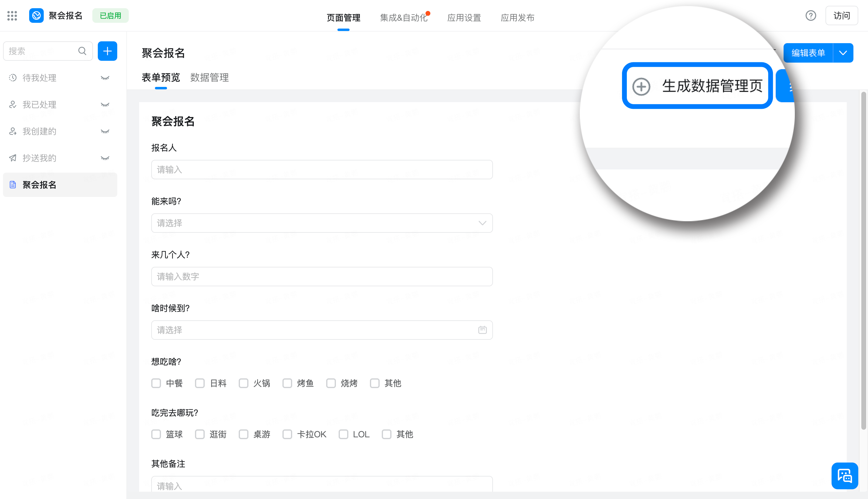Check the 篮球 option
Image resolution: width=868 pixels, height=499 pixels.
(156, 434)
